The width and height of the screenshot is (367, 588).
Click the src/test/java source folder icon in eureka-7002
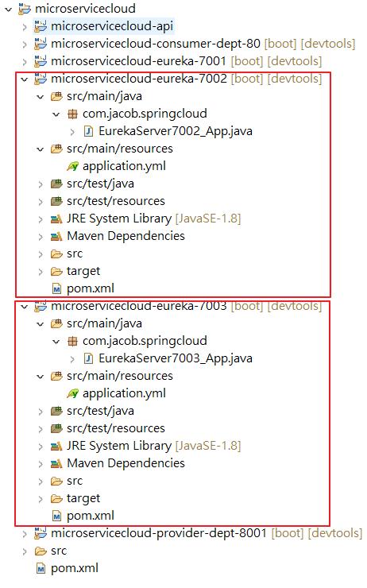pyautogui.click(x=56, y=184)
